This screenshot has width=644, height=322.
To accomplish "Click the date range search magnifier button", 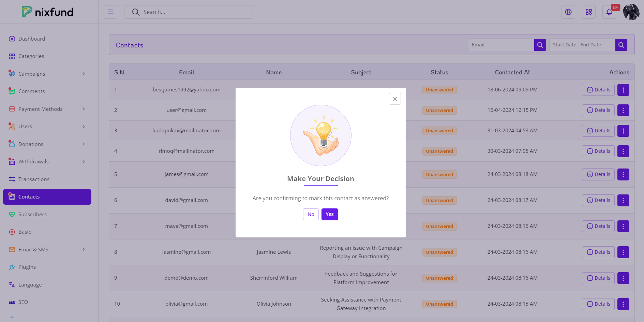I will (x=621, y=45).
